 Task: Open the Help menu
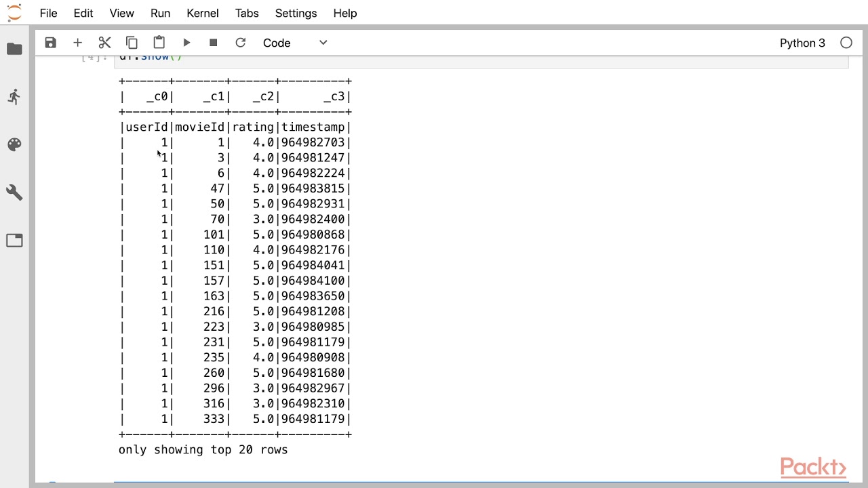[345, 13]
